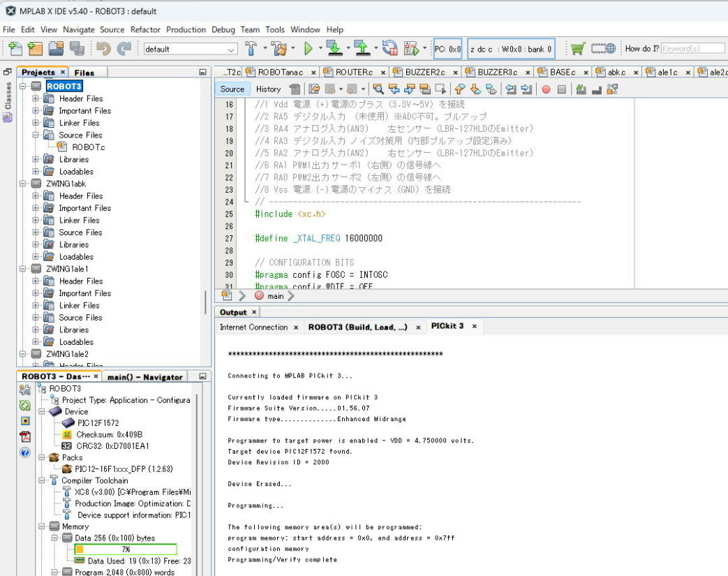The image size is (728, 576).
Task: Start macro recording with red circle icon
Action: point(547,89)
